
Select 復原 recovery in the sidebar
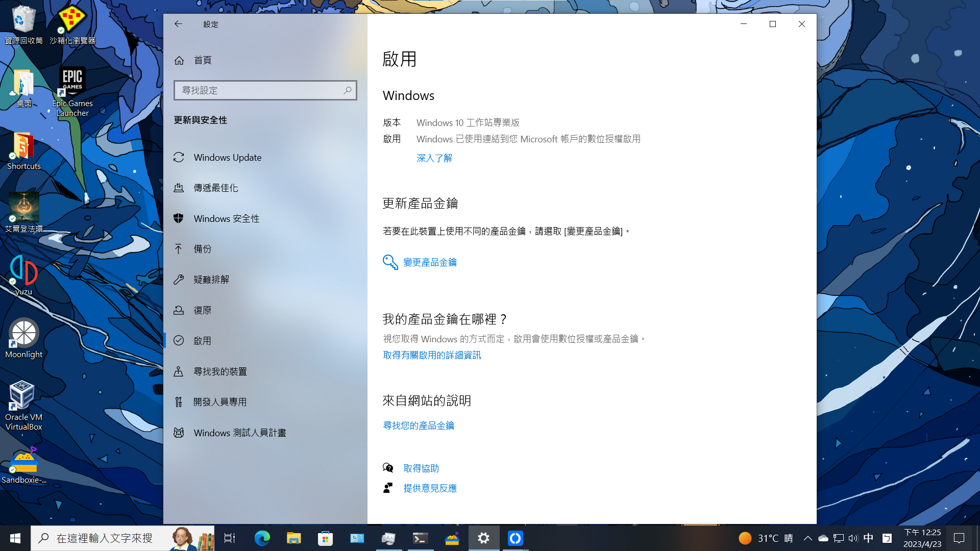[x=265, y=310]
